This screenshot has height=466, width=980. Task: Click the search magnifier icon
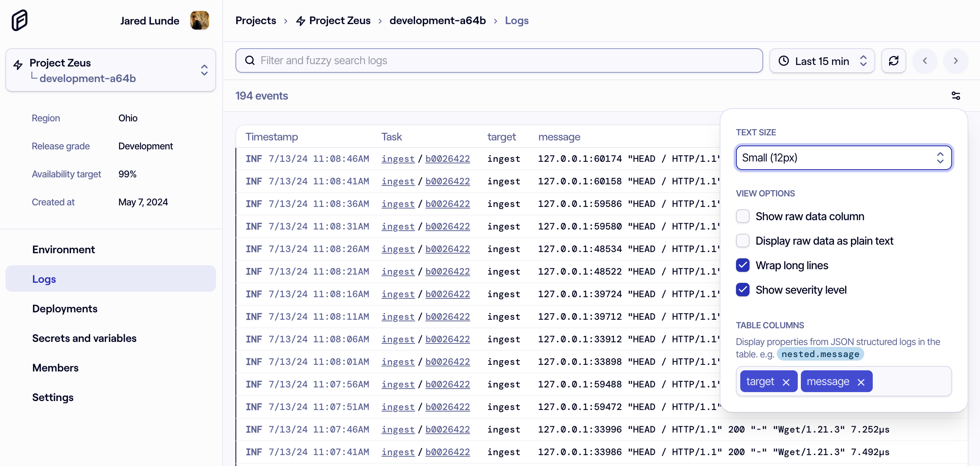coord(250,60)
